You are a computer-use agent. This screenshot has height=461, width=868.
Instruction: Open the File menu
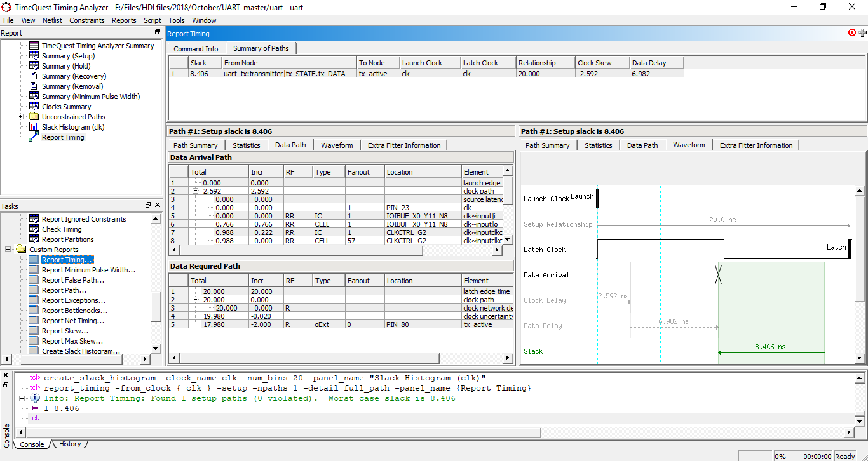[8, 20]
